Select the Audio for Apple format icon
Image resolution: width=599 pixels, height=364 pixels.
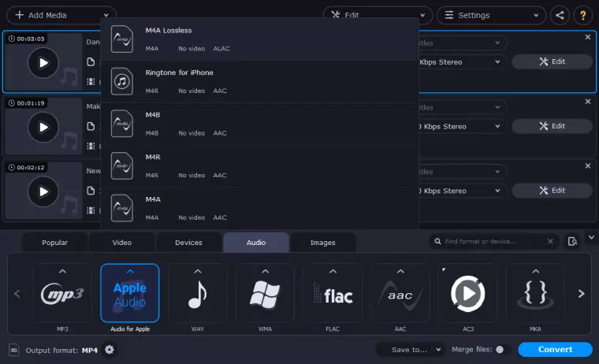130,293
